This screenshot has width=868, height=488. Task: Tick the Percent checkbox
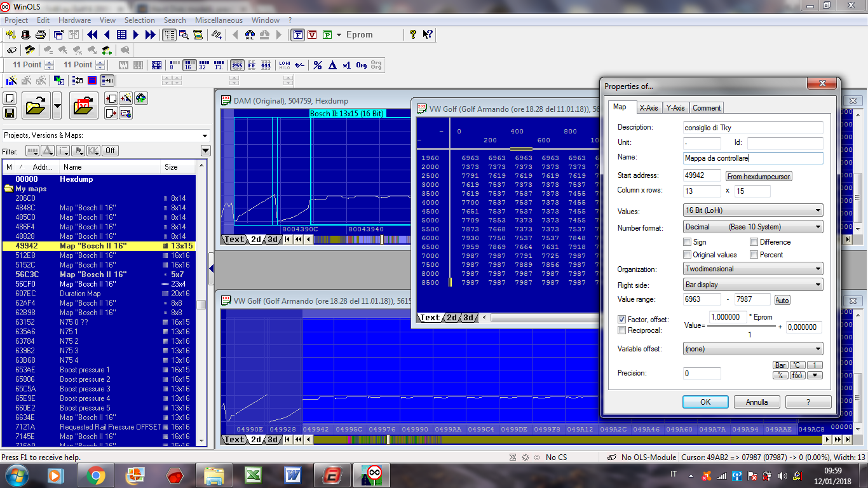coord(754,255)
